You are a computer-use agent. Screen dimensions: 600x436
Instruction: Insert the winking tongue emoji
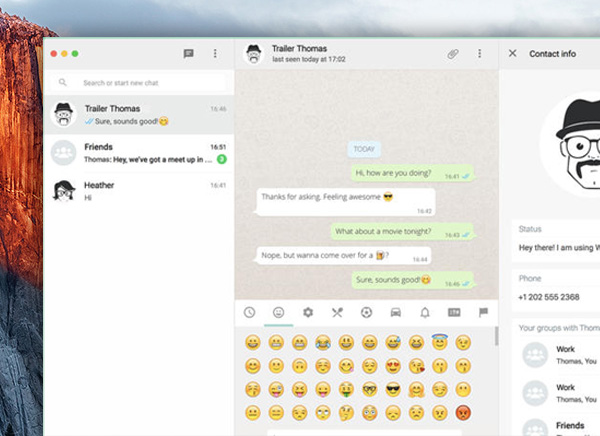(x=276, y=390)
